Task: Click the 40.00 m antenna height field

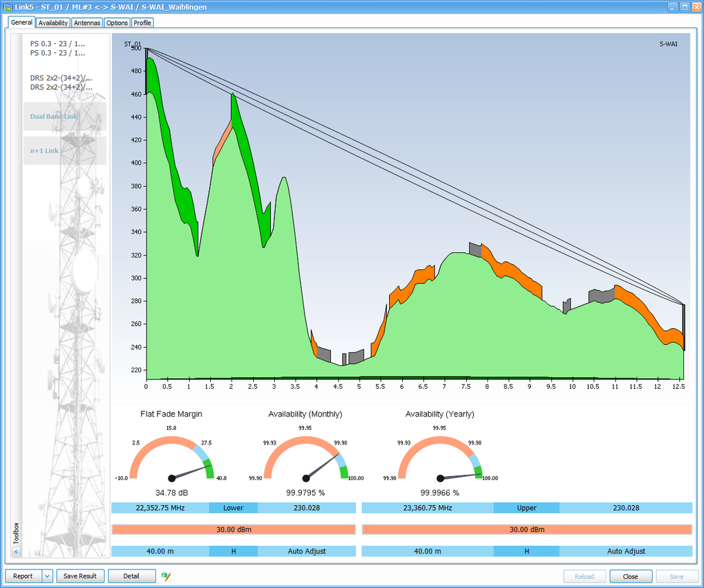Action: coord(160,551)
